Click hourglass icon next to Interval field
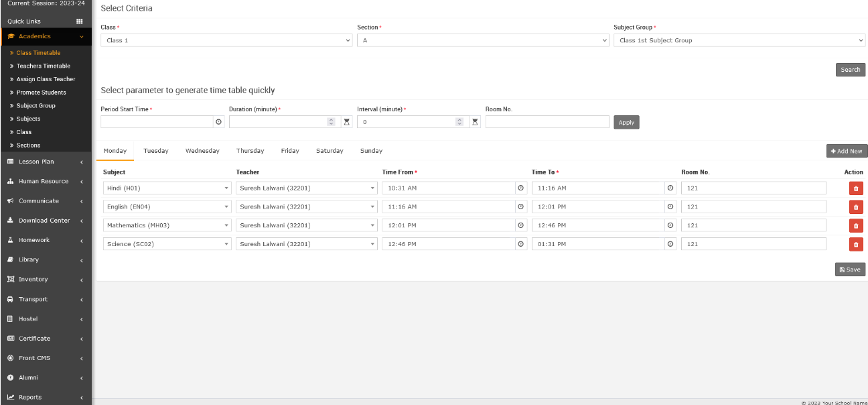868x405 pixels. click(x=475, y=122)
